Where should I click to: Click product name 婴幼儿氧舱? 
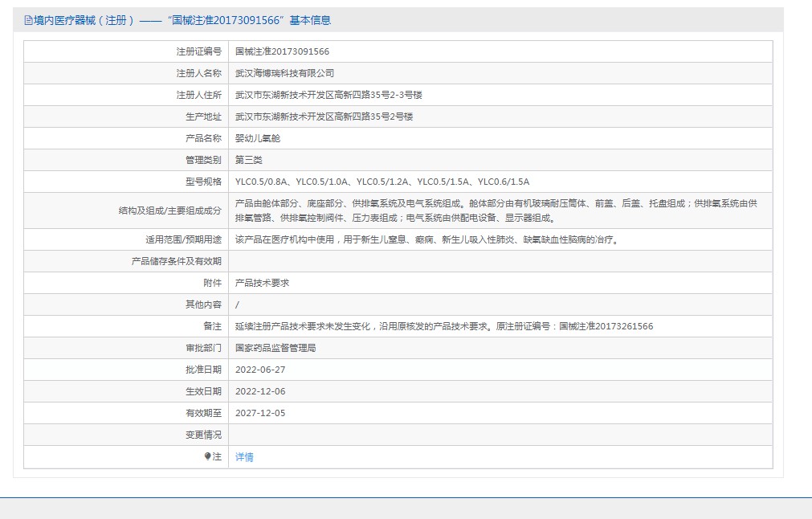coord(257,138)
